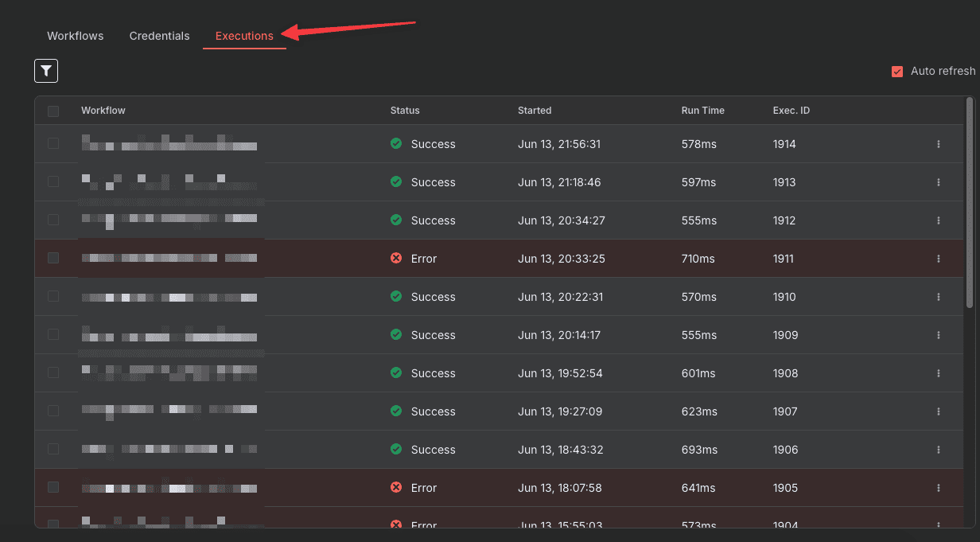Viewport: 980px width, 542px height.
Task: Click the Status column header
Action: tap(405, 111)
